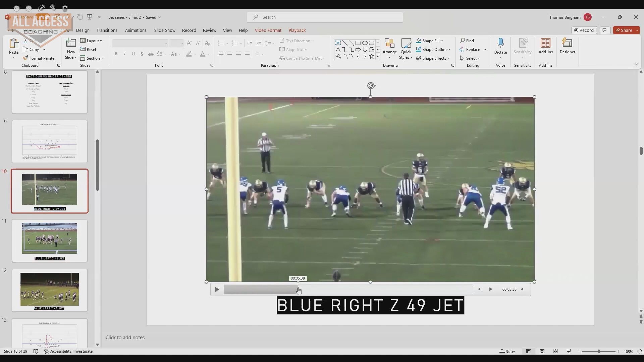Toggle strikethrough formatting

tap(151, 54)
